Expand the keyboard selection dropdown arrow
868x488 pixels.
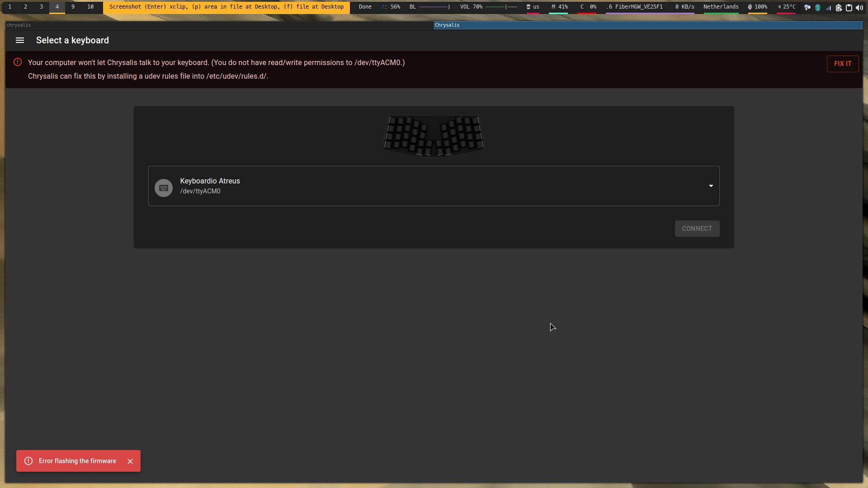click(x=711, y=186)
